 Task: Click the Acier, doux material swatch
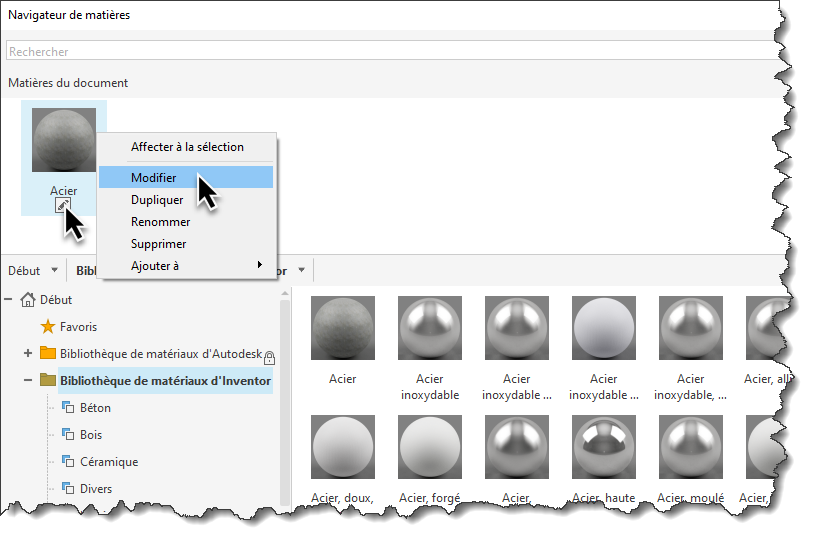343,448
